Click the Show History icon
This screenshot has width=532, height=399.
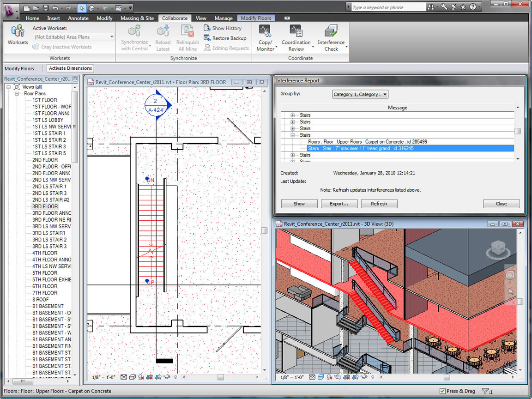[x=224, y=28]
